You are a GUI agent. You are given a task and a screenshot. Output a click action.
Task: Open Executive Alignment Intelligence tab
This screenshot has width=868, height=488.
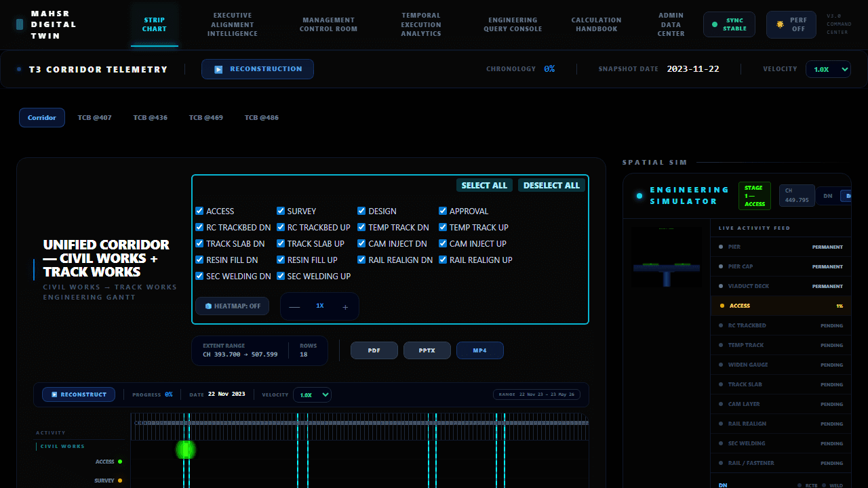[233, 24]
